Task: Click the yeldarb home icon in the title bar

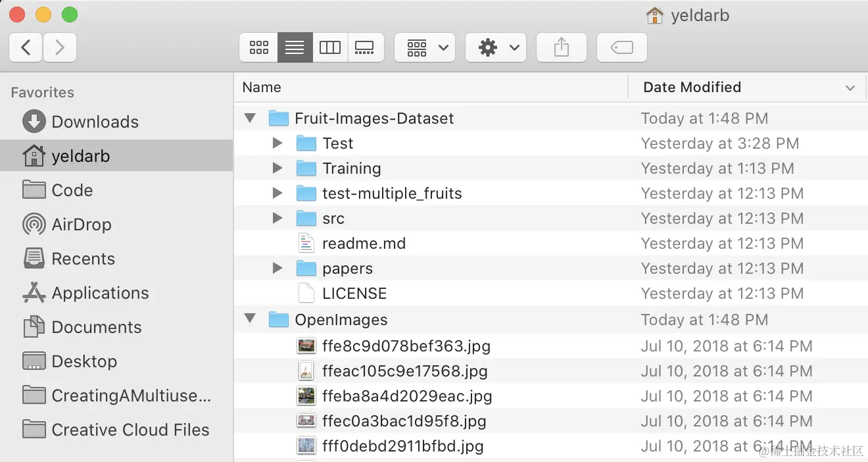Action: pyautogui.click(x=654, y=14)
